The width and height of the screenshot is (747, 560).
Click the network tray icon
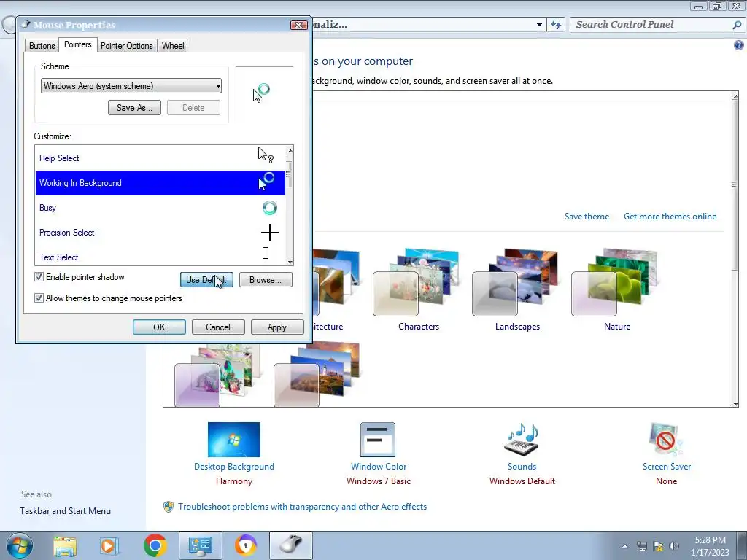(642, 546)
